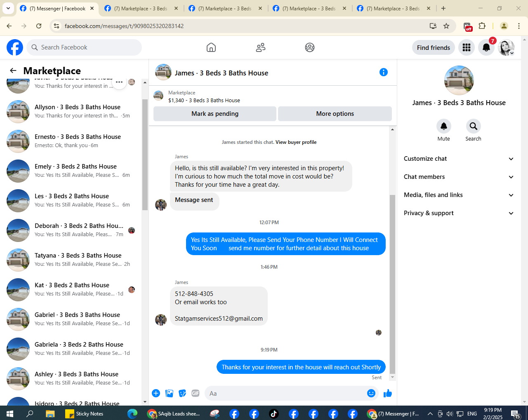Click the Facebook logo
Viewport: 528px width, 420px height.
point(15,47)
